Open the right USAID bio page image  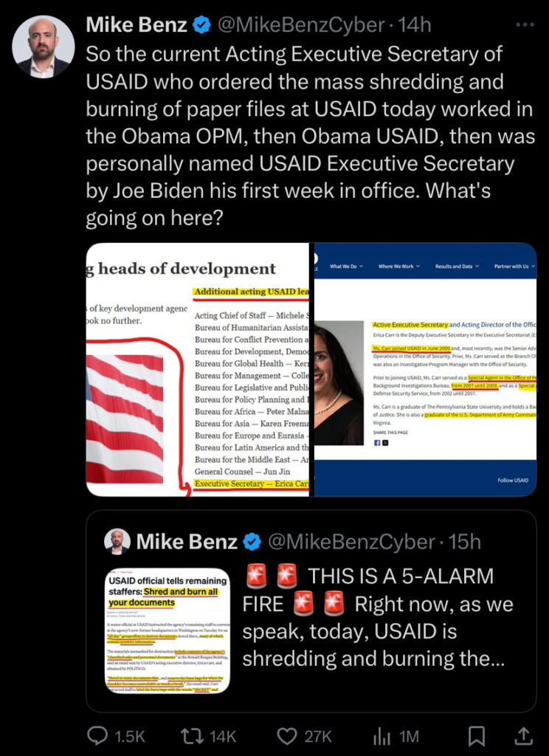(425, 369)
